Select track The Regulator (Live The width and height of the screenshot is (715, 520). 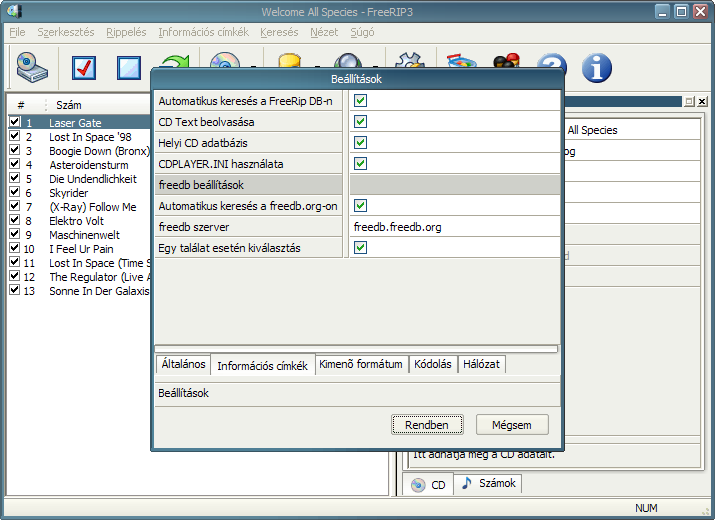pos(99,277)
